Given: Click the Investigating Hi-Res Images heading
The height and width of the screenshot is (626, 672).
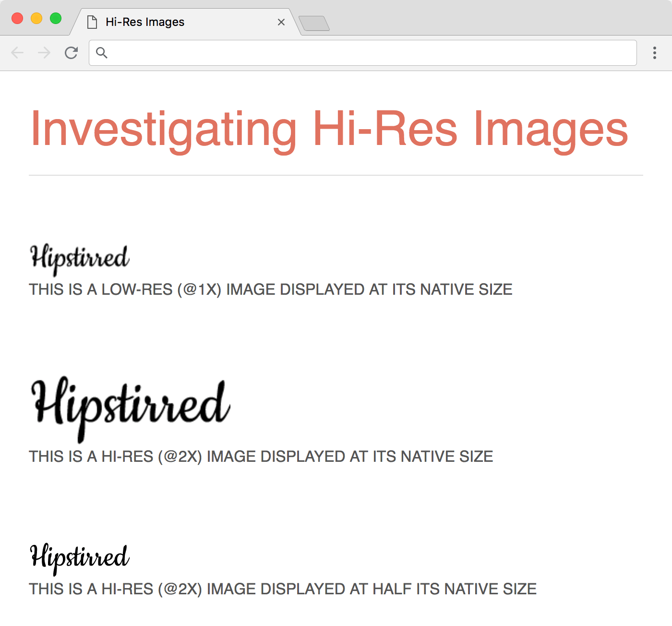Looking at the screenshot, I should coord(329,129).
